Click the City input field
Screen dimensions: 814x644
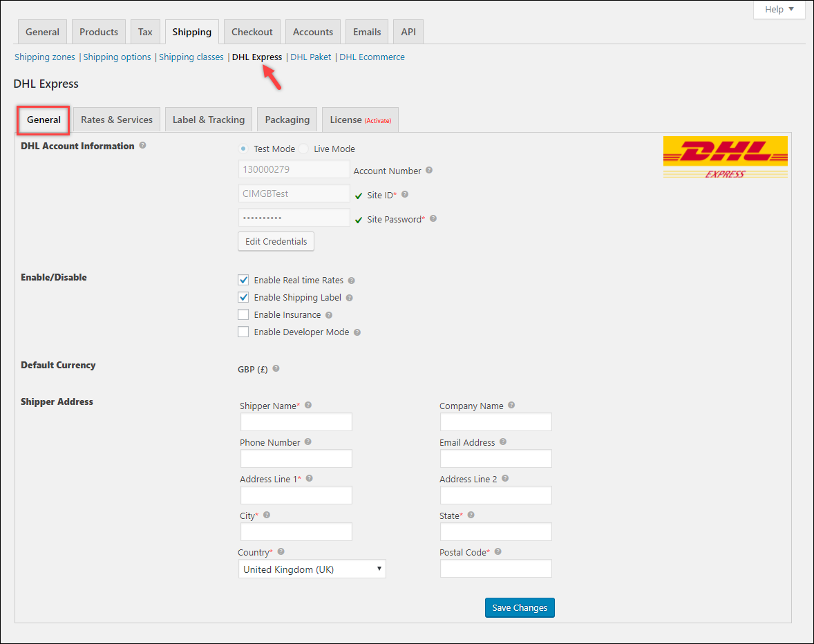pyautogui.click(x=296, y=532)
